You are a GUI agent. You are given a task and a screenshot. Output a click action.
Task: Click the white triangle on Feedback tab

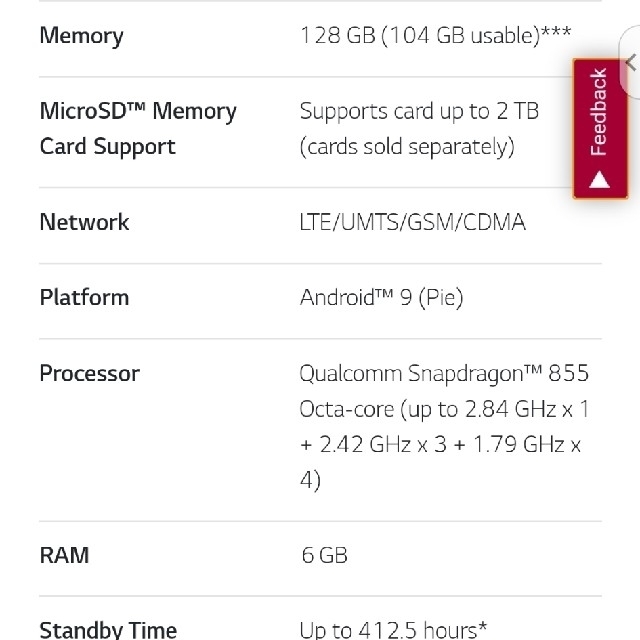(599, 180)
